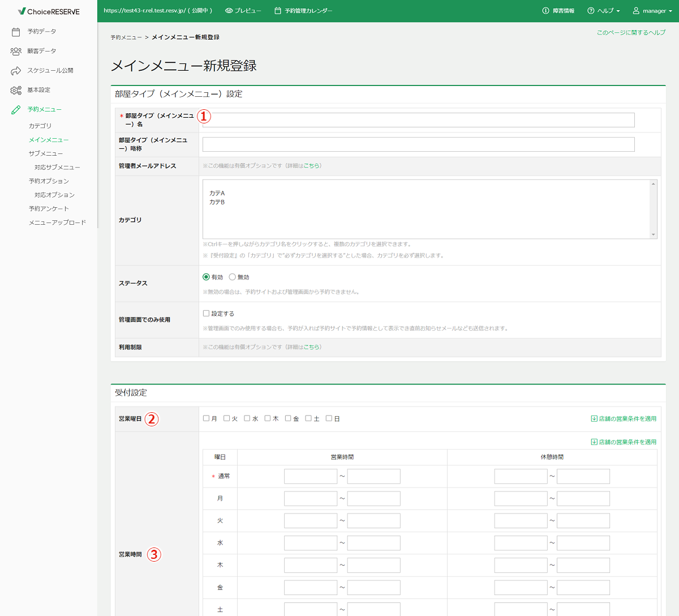Click the プレビュー eye icon

tap(229, 11)
